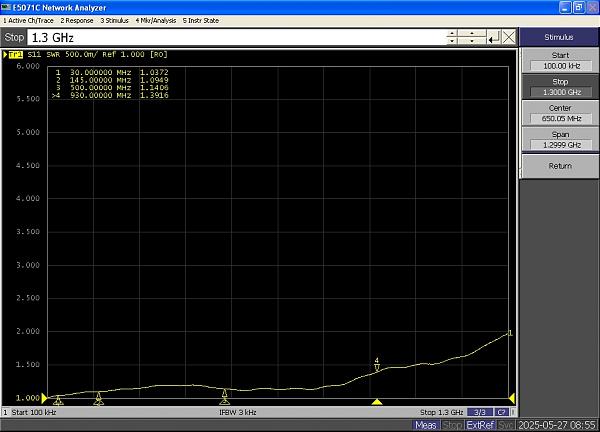Click the date and time display

(557, 425)
